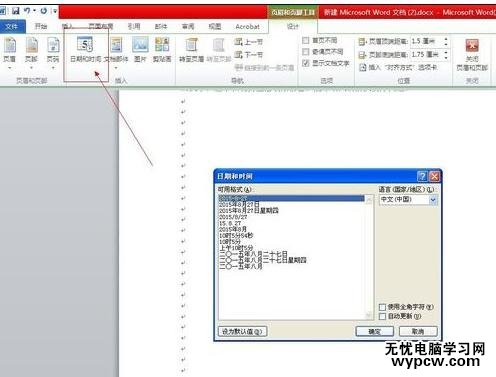Select time format "10时5分" without seconds
496x377 pixels.
point(230,241)
